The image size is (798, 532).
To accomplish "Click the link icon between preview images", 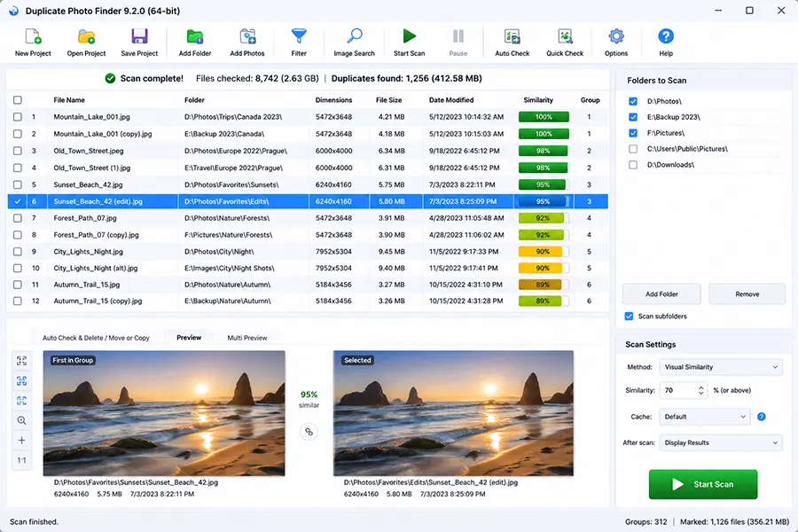I will click(309, 432).
